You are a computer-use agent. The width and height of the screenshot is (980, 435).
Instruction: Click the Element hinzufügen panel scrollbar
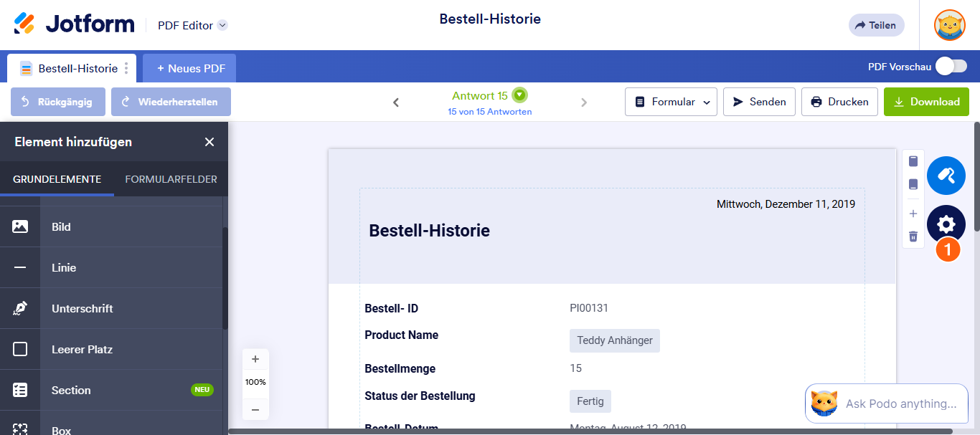pyautogui.click(x=225, y=279)
